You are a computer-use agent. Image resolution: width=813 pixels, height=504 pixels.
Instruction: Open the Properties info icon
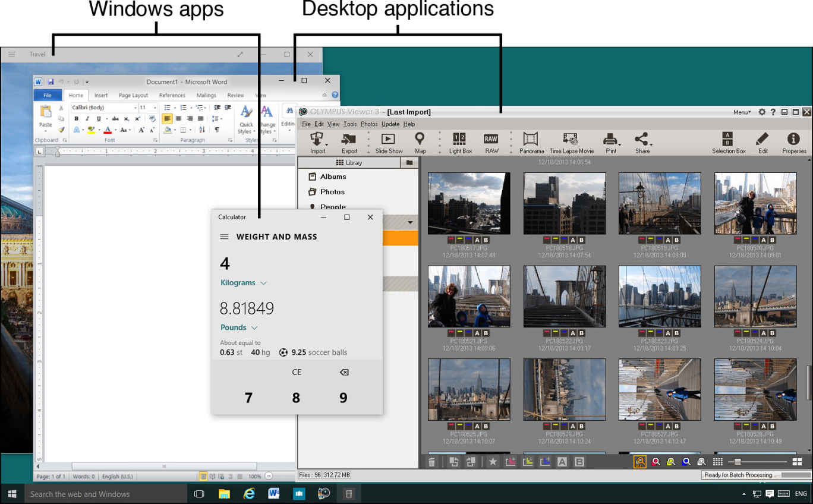[793, 138]
